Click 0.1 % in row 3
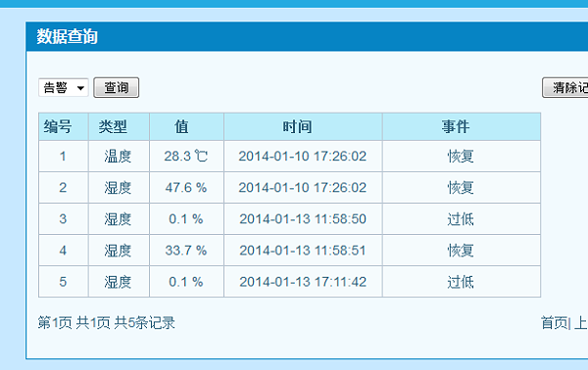Screen dimensions: 588x370 [186, 219]
